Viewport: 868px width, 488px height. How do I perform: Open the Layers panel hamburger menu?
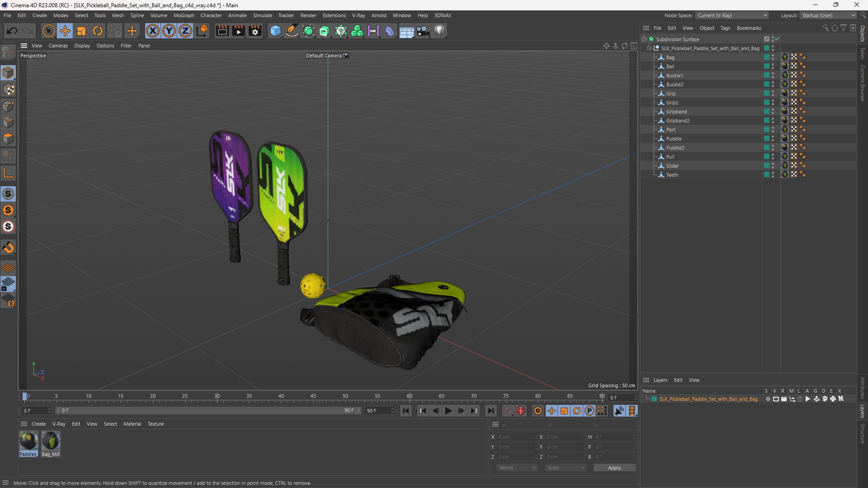point(646,380)
